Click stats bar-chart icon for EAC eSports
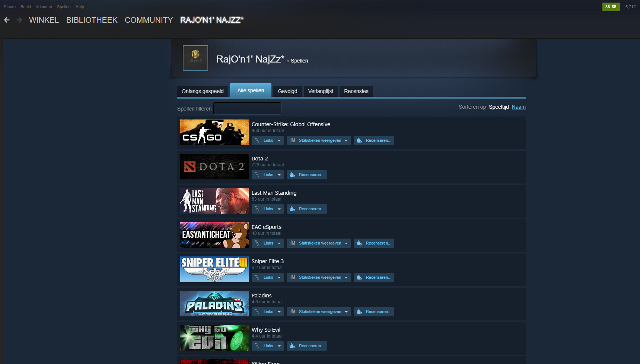 292,243
